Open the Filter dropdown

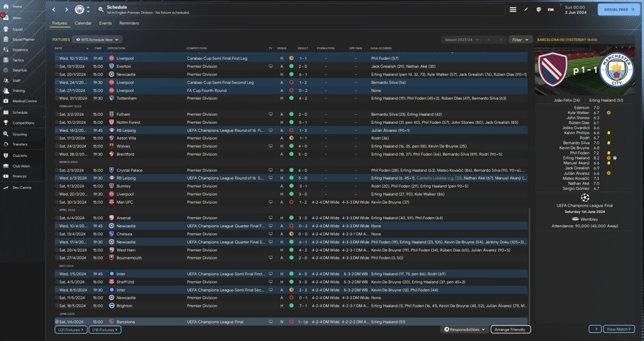(x=520, y=39)
